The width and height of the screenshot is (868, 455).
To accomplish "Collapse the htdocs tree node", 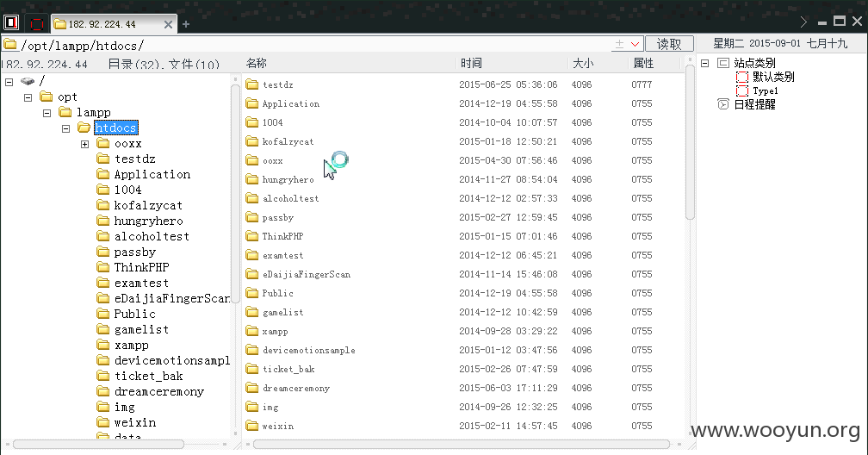I will tap(65, 128).
